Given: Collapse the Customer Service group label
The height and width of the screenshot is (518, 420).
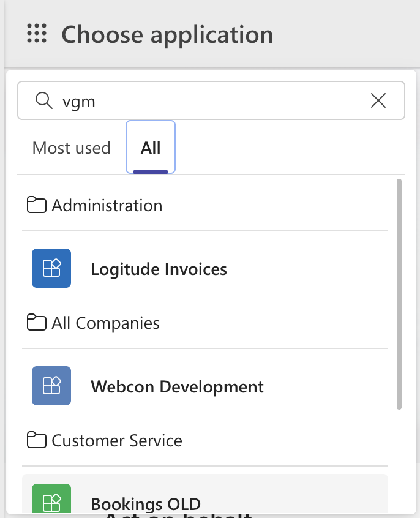Looking at the screenshot, I should [117, 440].
